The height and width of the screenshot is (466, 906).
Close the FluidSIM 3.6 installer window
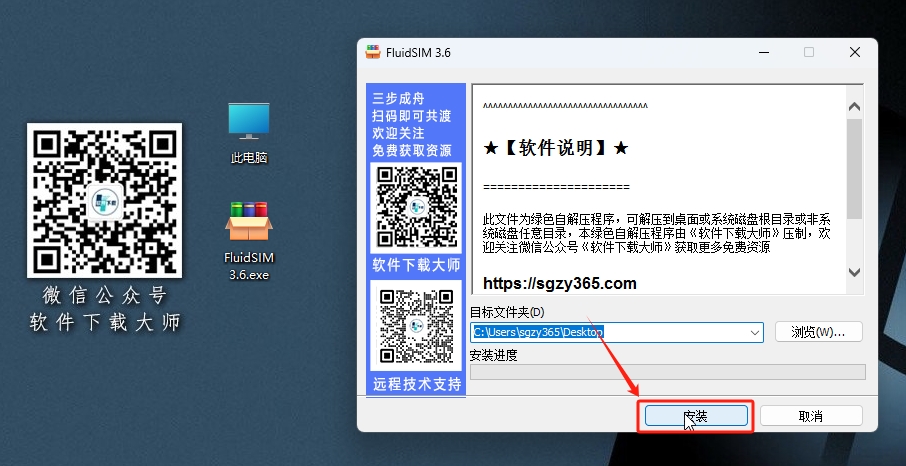coord(855,52)
